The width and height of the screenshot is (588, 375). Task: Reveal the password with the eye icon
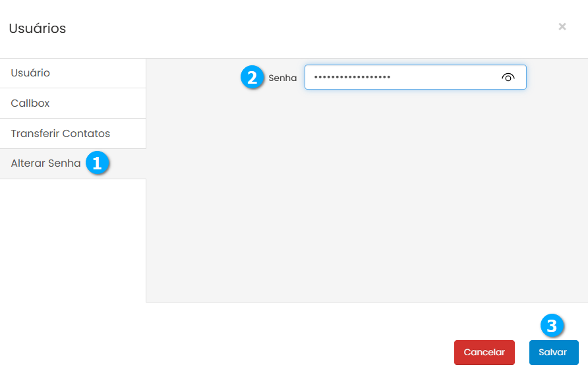pos(508,77)
